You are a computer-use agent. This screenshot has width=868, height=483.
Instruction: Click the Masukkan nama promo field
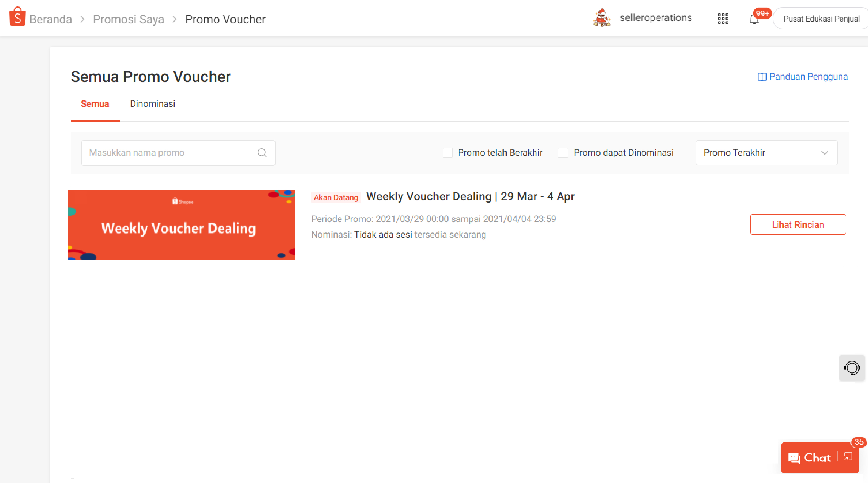[x=168, y=153]
